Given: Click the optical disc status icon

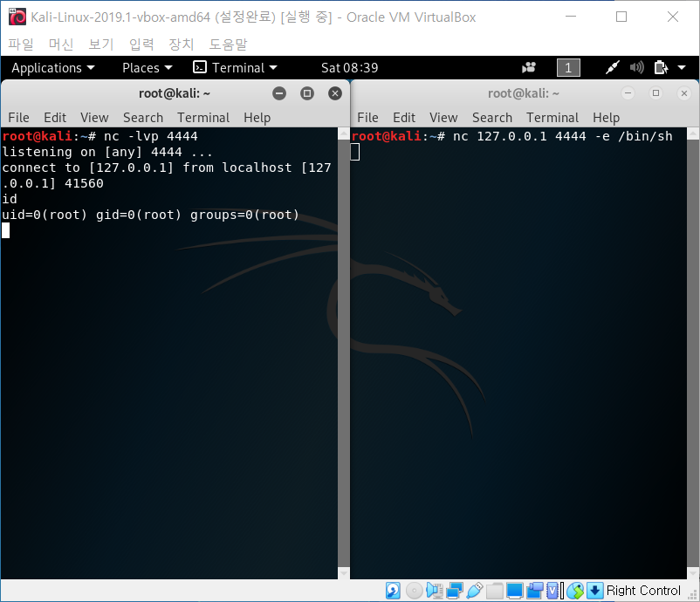Looking at the screenshot, I should coord(414,591).
